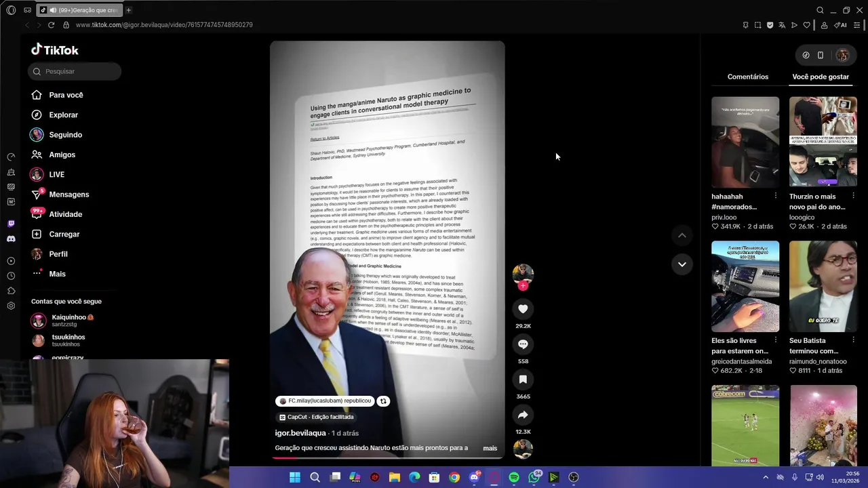Open the comments bubble showing 558
The image size is (868, 488).
[x=523, y=344]
